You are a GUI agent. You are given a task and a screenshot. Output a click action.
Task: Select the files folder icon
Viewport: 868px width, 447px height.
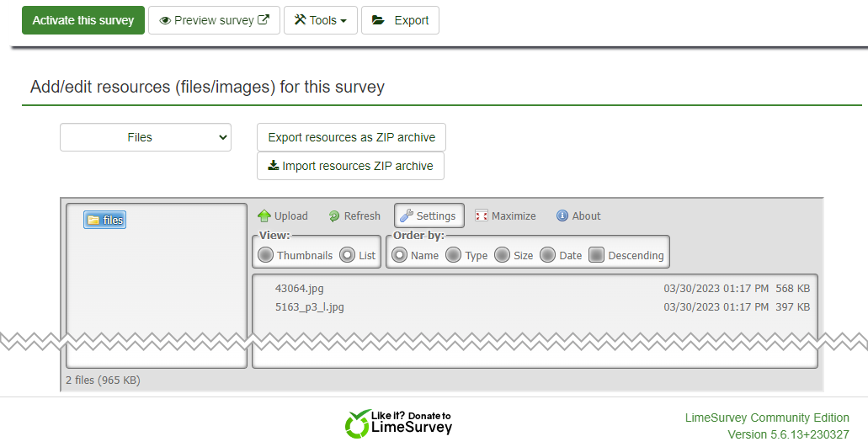pos(93,221)
